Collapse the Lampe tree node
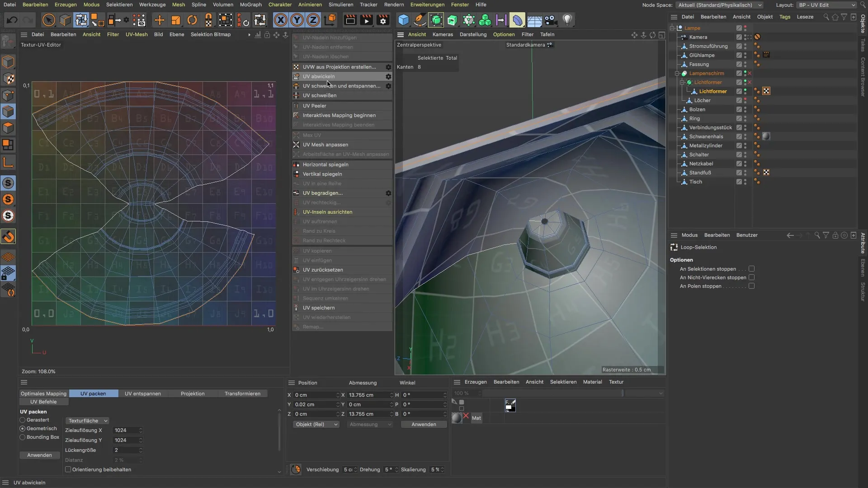Image resolution: width=868 pixels, height=488 pixels. (672, 28)
